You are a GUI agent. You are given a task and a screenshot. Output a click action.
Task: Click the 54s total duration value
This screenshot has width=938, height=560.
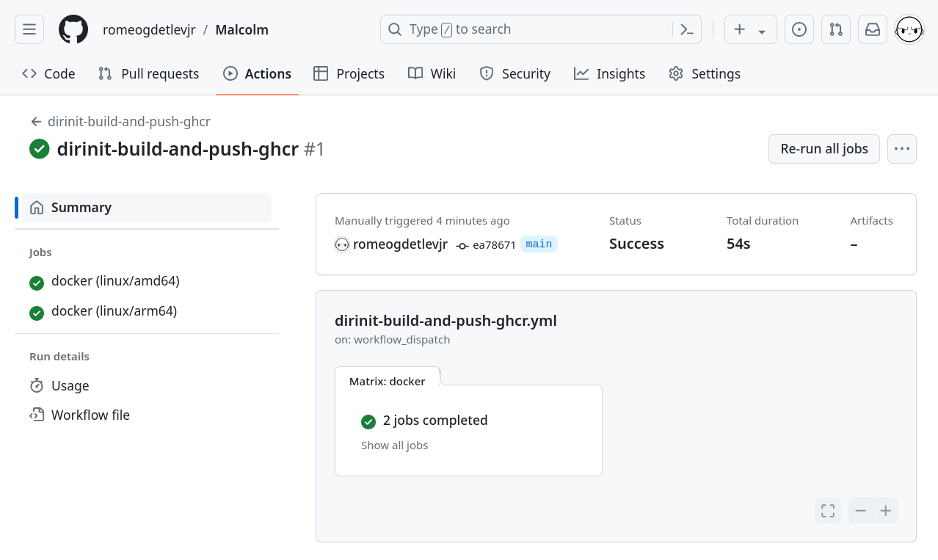click(738, 244)
